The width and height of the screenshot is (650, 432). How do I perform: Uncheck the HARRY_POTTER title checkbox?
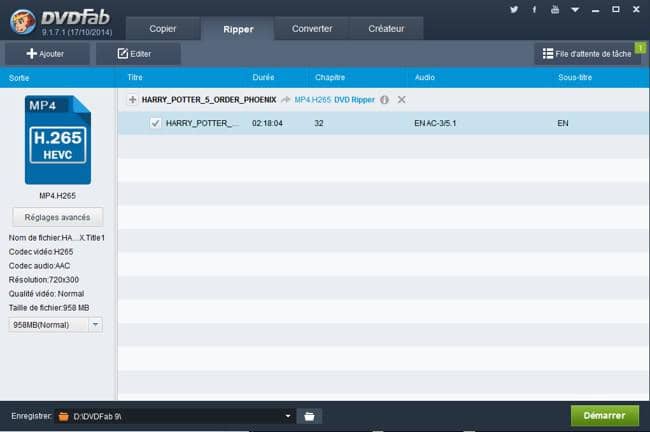(x=155, y=123)
